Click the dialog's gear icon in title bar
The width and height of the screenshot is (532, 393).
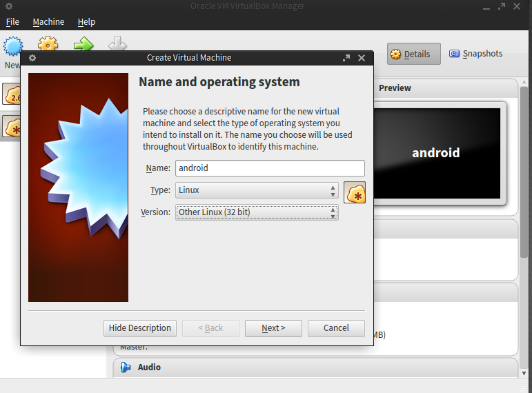[x=32, y=58]
